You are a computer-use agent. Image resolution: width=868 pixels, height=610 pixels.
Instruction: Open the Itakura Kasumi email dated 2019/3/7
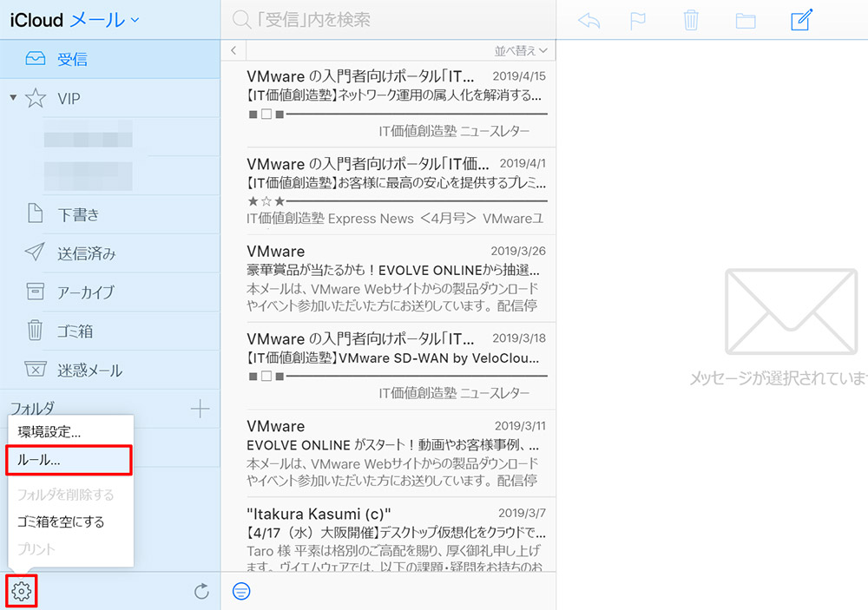(389, 535)
